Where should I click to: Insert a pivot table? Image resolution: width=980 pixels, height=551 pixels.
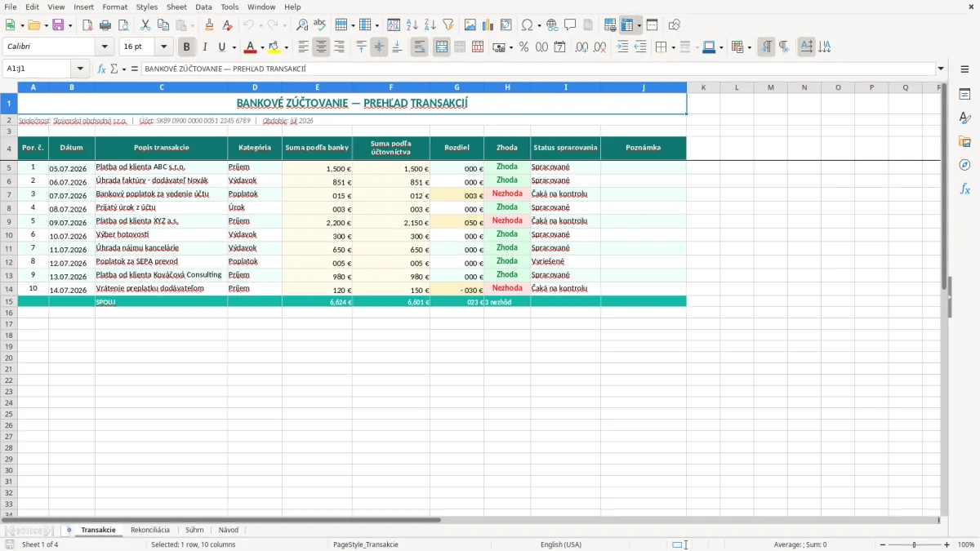pos(506,25)
